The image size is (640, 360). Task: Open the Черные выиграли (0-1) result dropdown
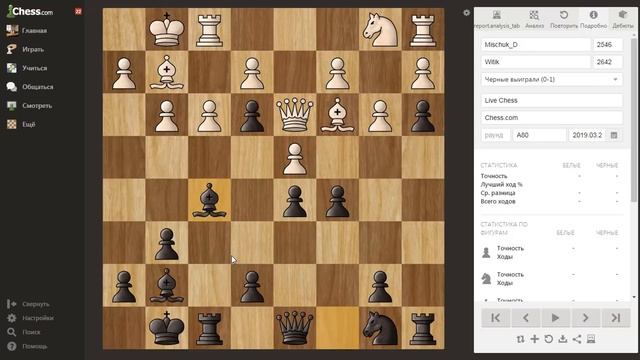[551, 80]
